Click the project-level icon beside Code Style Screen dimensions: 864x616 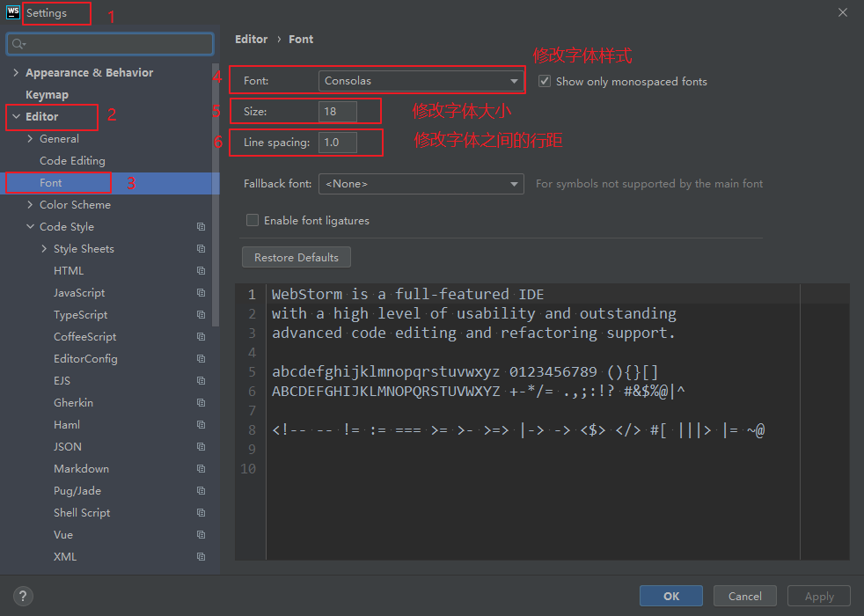tap(201, 226)
